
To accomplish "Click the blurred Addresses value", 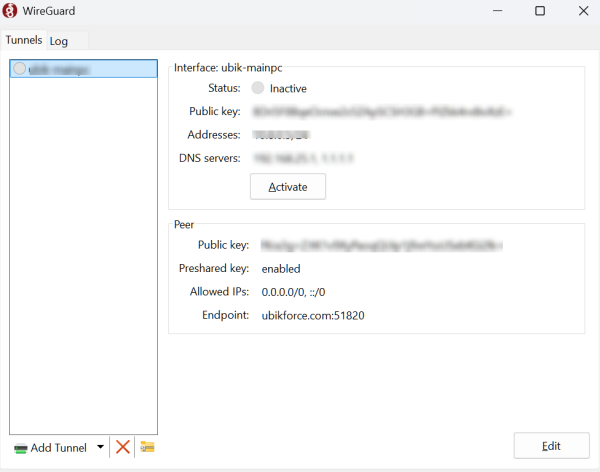I will (280, 135).
